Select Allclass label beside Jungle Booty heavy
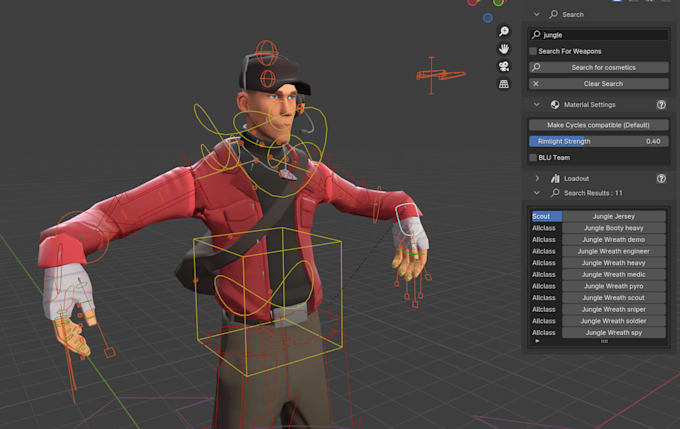This screenshot has width=680, height=429. 544,228
